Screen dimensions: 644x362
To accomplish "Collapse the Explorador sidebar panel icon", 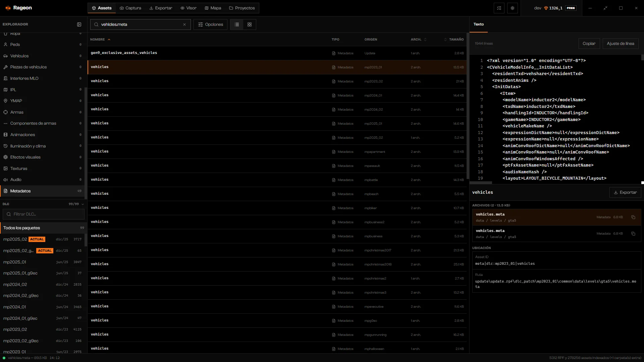I will pos(79,24).
